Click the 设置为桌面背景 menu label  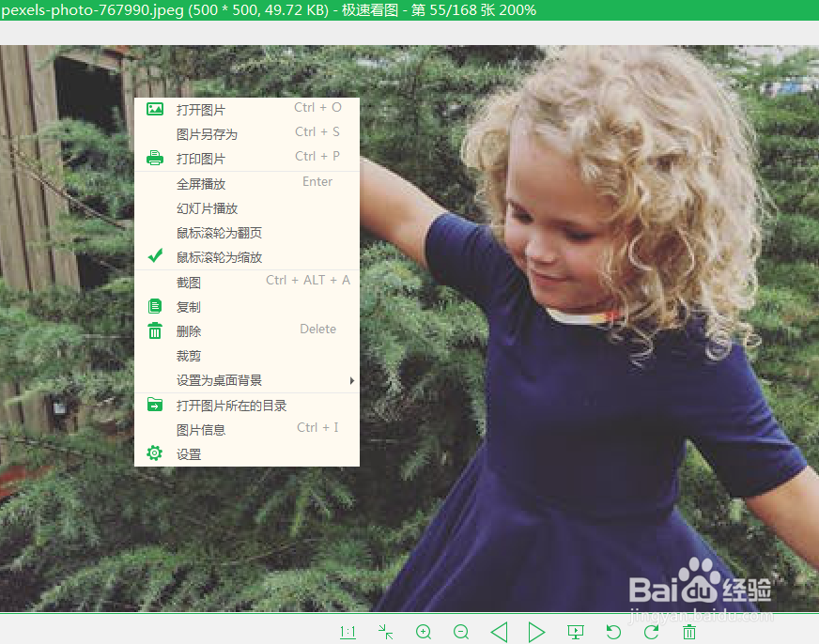pos(220,380)
